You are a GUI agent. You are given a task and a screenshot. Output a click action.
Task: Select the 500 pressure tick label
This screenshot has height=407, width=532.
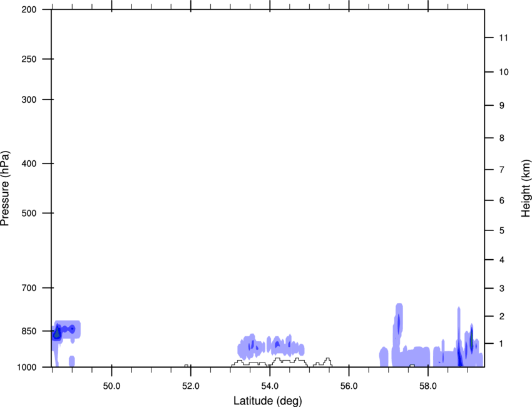tap(29, 213)
